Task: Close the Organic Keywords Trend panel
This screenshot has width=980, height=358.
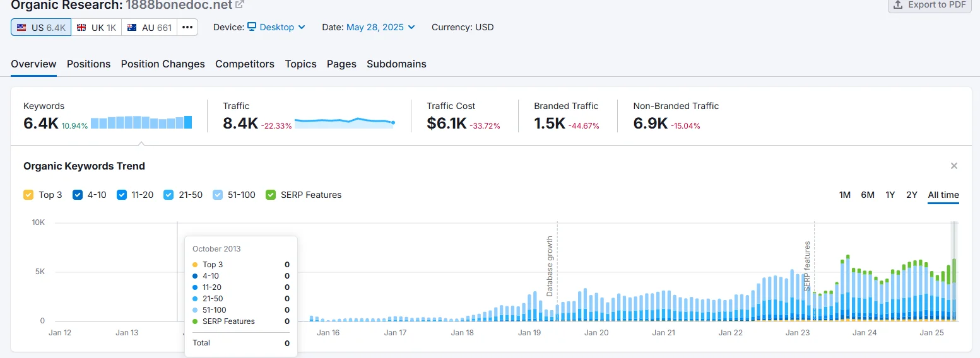Action: pos(954,166)
